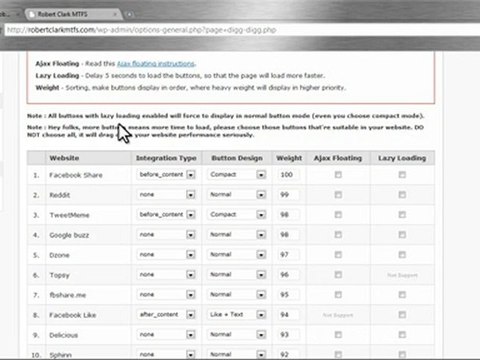Enable Ajax Floating for Delicious
Screen dimensions: 480x360
(338, 335)
